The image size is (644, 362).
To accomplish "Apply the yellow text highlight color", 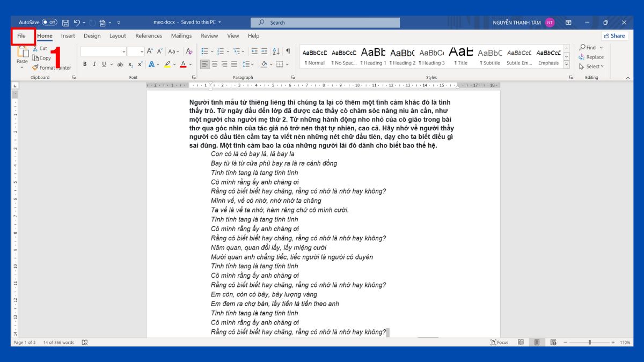I will pos(167,64).
